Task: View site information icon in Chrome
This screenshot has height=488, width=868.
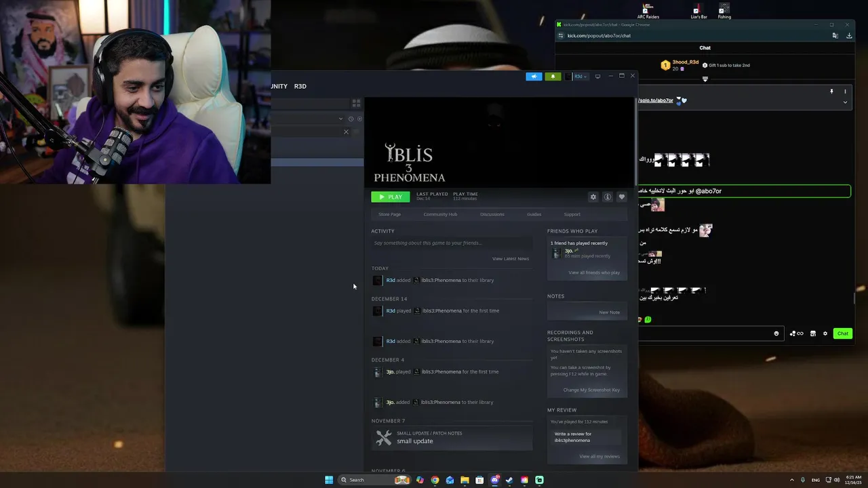Action: coord(560,35)
